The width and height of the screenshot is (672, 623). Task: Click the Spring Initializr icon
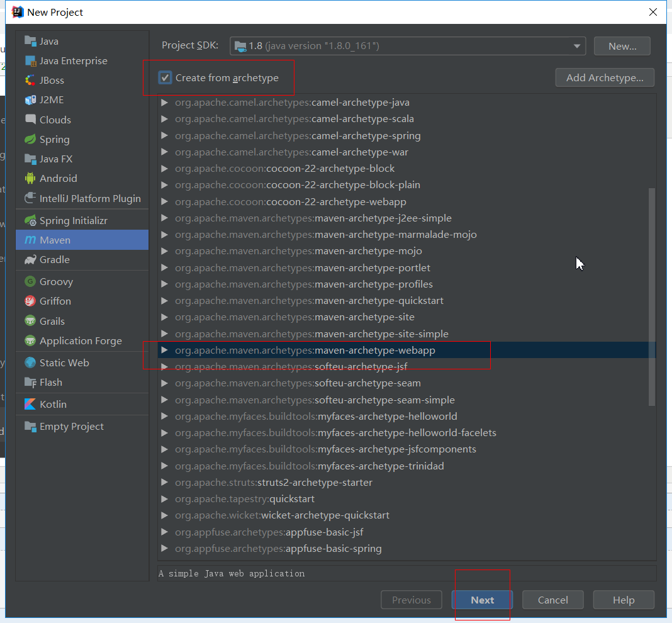[30, 221]
